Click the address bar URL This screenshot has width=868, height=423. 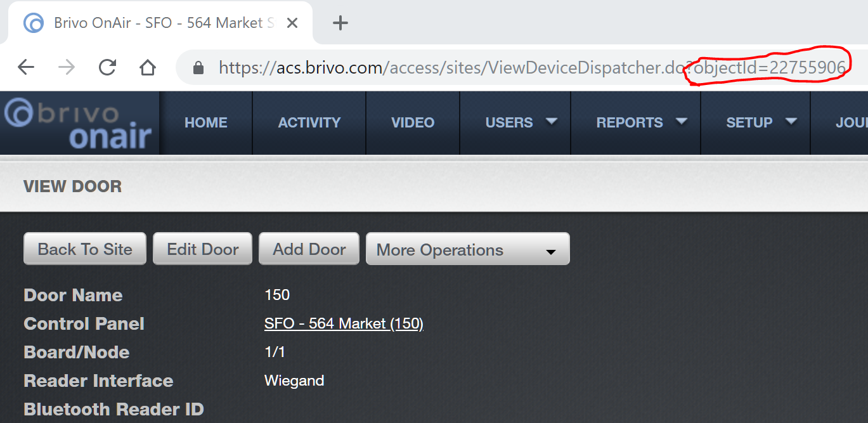tap(531, 67)
